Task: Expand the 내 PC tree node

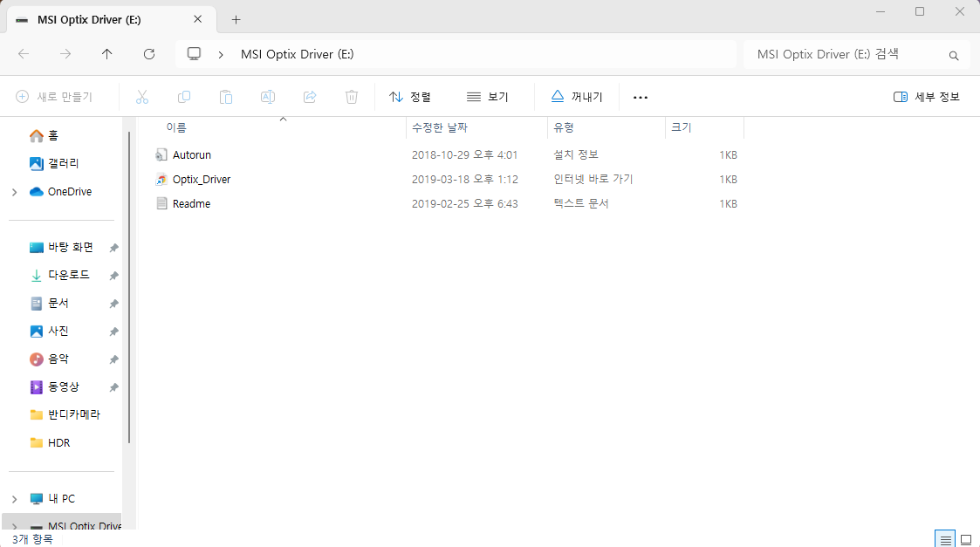Action: [15, 499]
